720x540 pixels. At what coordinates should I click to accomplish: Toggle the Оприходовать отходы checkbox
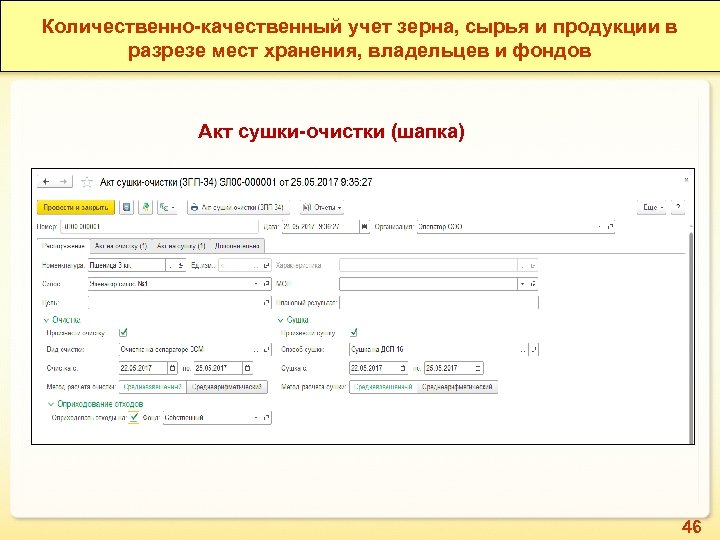134,418
